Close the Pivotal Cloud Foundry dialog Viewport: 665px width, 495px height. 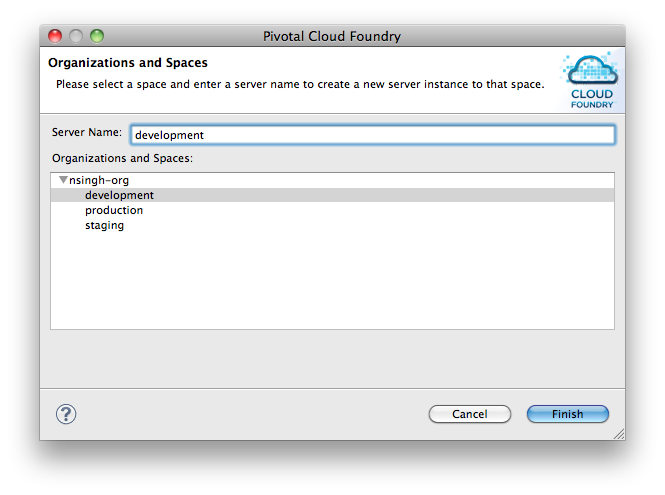[x=55, y=36]
